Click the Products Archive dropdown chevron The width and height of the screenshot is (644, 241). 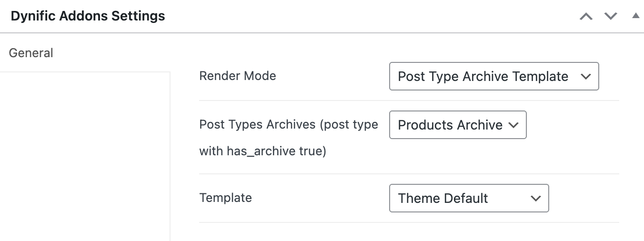(513, 125)
